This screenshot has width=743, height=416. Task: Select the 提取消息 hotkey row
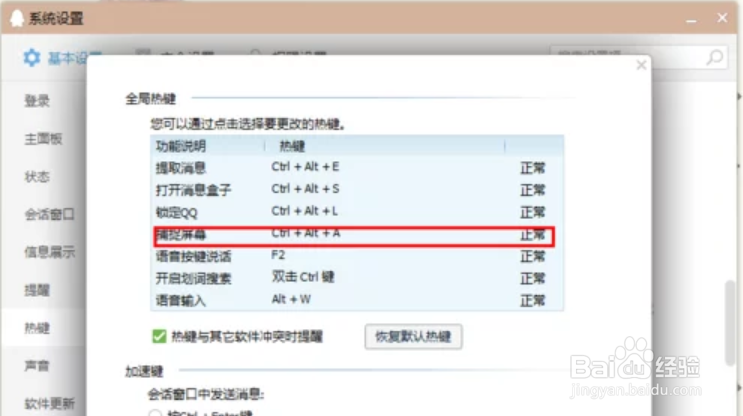(x=357, y=168)
